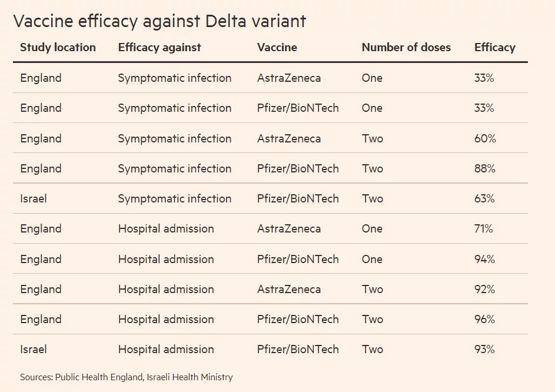Image resolution: width=555 pixels, height=392 pixels.
Task: Click "Israel" in the symptomatic infection row
Action: coord(34,198)
